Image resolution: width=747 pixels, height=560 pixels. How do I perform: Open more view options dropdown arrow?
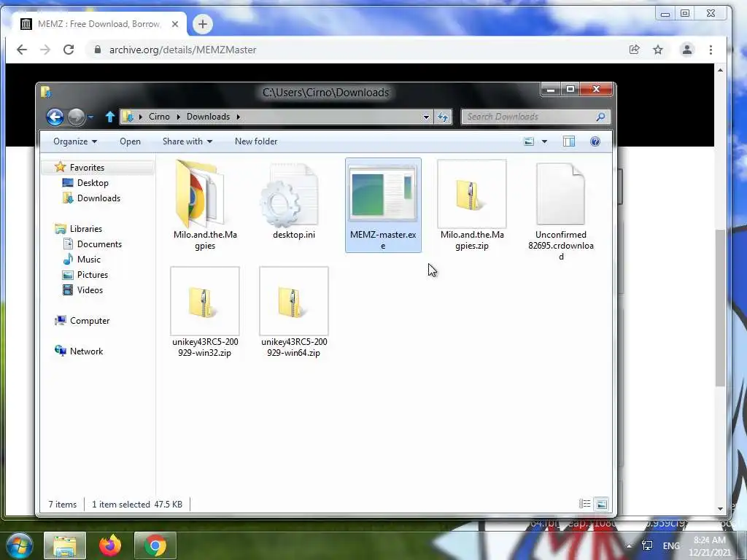(544, 141)
